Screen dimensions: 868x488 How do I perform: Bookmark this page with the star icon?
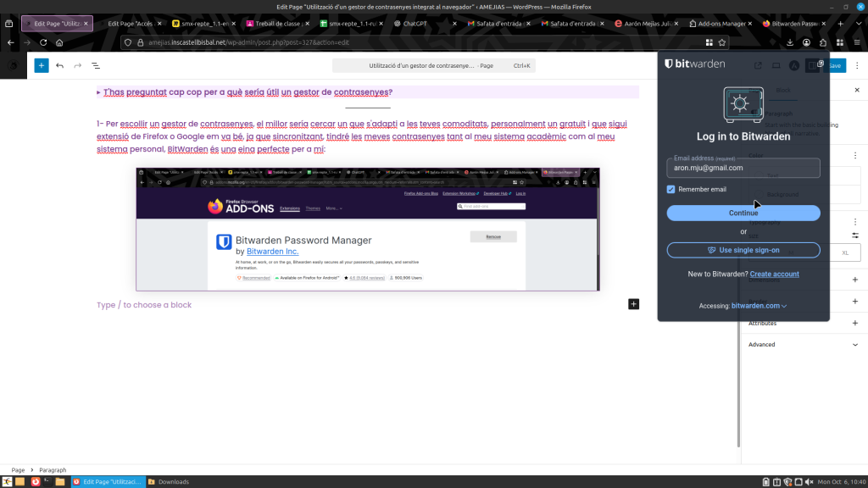coord(722,42)
